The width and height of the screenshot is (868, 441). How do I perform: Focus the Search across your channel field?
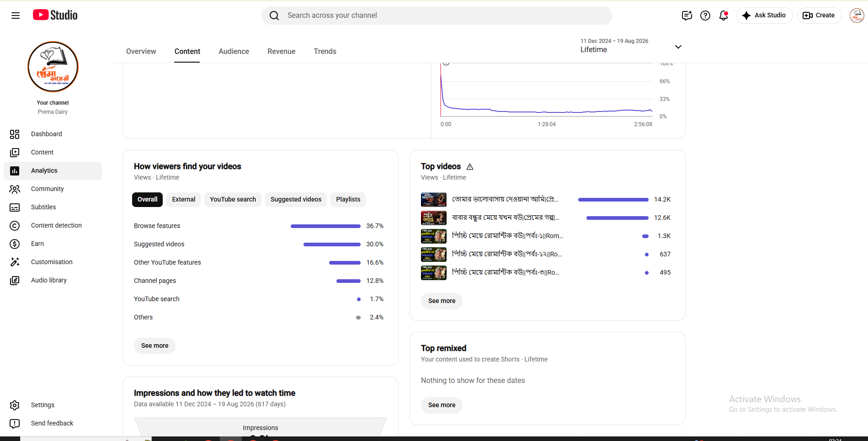click(x=437, y=16)
